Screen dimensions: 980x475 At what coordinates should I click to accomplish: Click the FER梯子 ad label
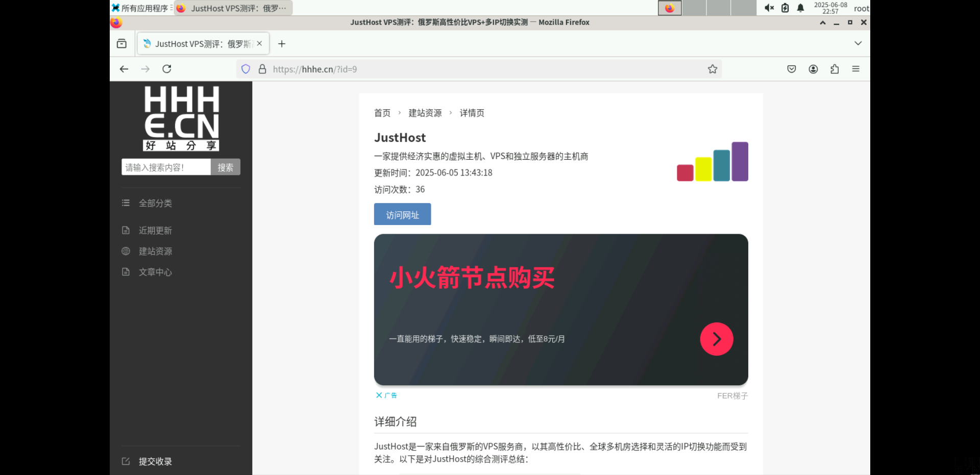point(732,396)
